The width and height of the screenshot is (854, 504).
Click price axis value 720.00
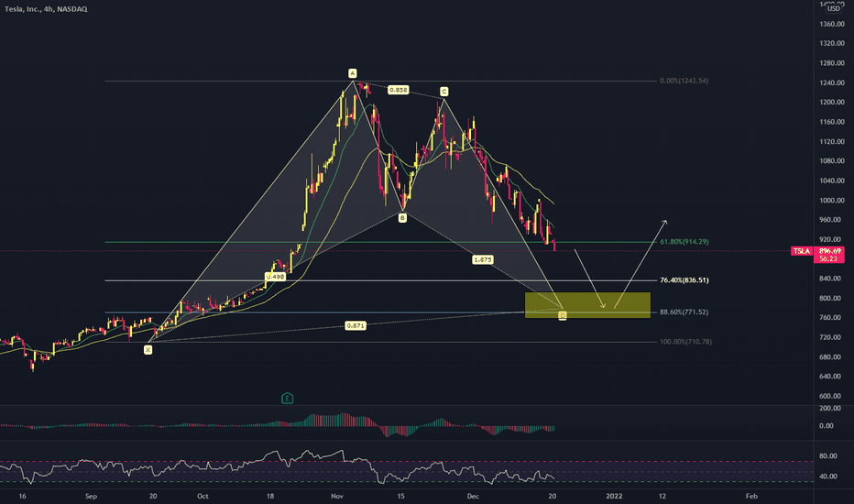click(832, 337)
